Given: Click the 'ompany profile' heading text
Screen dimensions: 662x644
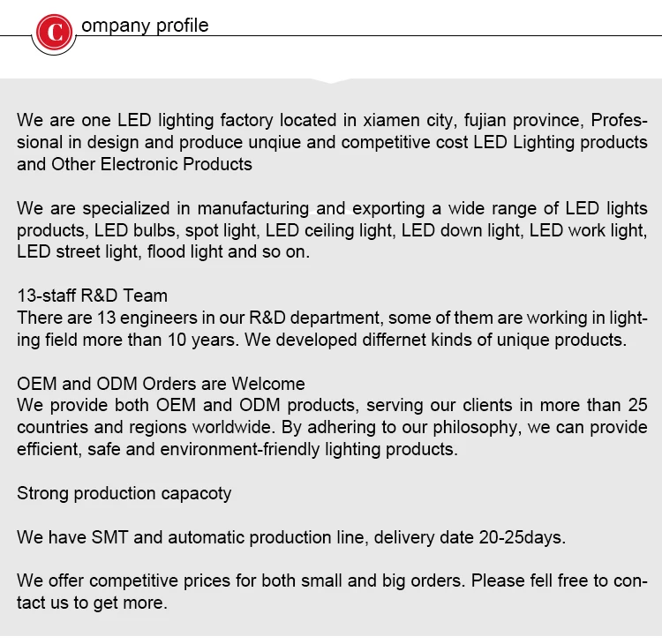Looking at the screenshot, I should coord(145,26).
